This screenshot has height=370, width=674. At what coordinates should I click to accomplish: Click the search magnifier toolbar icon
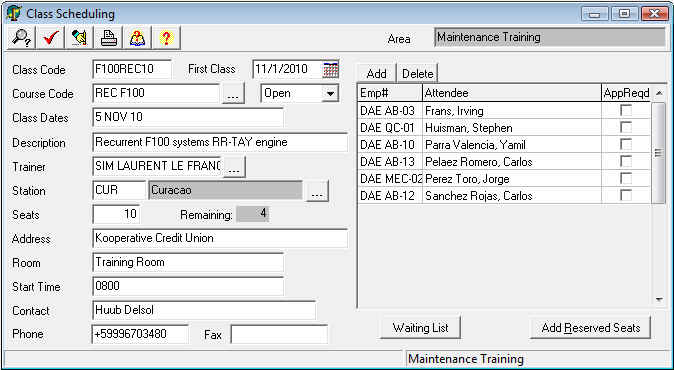point(21,38)
